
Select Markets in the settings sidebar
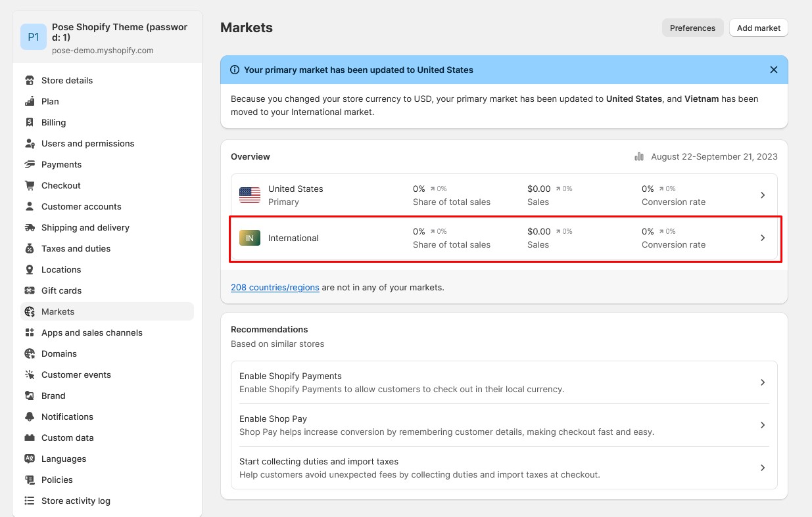107,311
